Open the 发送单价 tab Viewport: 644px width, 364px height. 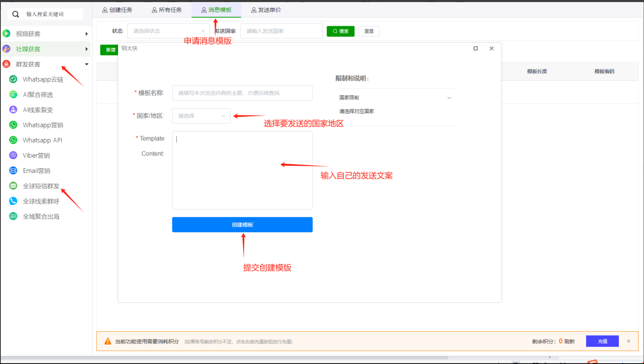click(266, 10)
